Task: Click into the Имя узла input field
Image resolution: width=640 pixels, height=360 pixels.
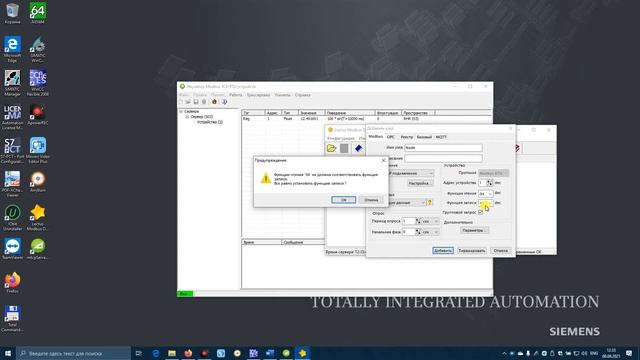Action: tap(443, 148)
